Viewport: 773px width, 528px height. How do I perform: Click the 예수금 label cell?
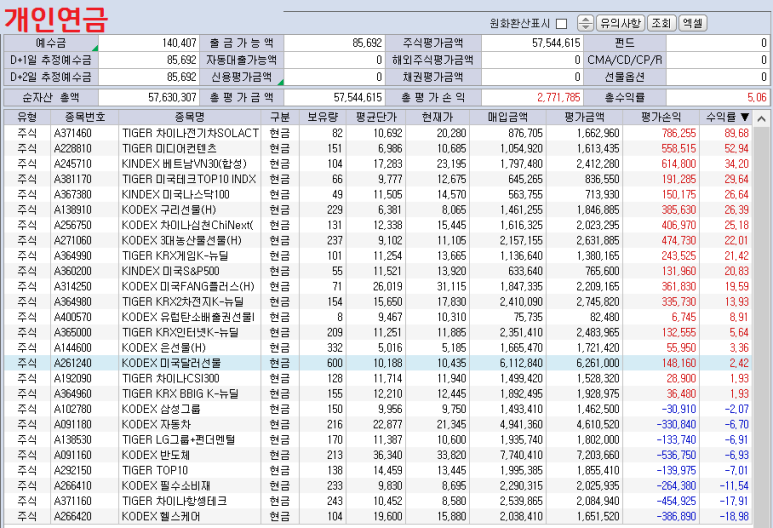pos(51,43)
